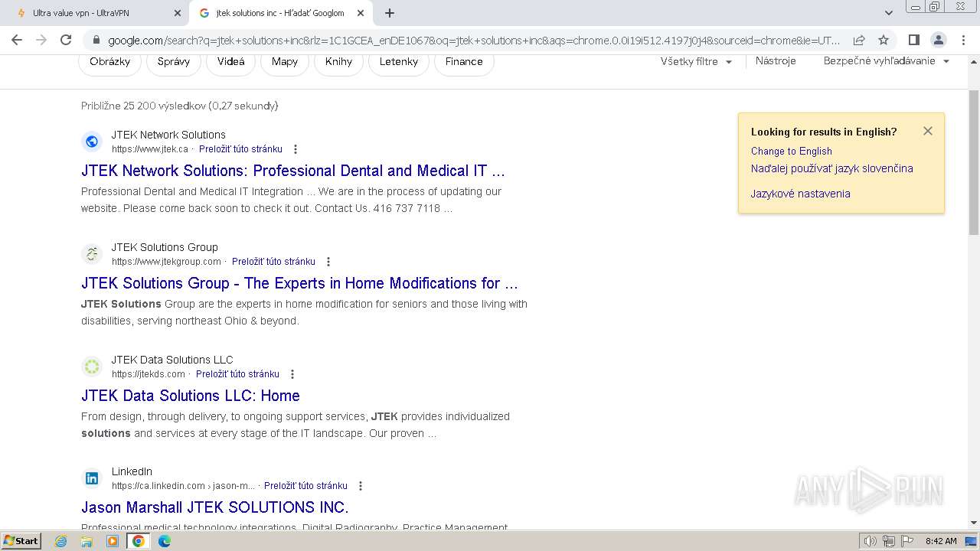Screen dimensions: 980x551
Task: Open JTEK Data Solutions LLC: Home result
Action: tap(191, 396)
